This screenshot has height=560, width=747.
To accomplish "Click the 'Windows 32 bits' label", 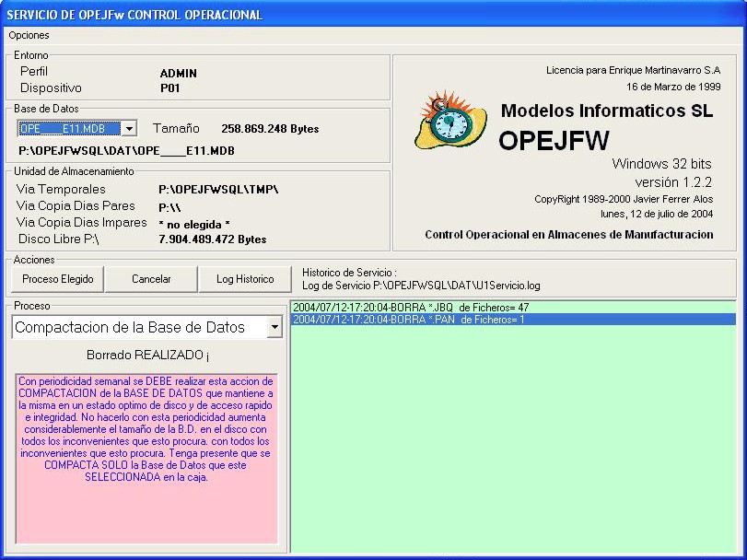I will (661, 164).
